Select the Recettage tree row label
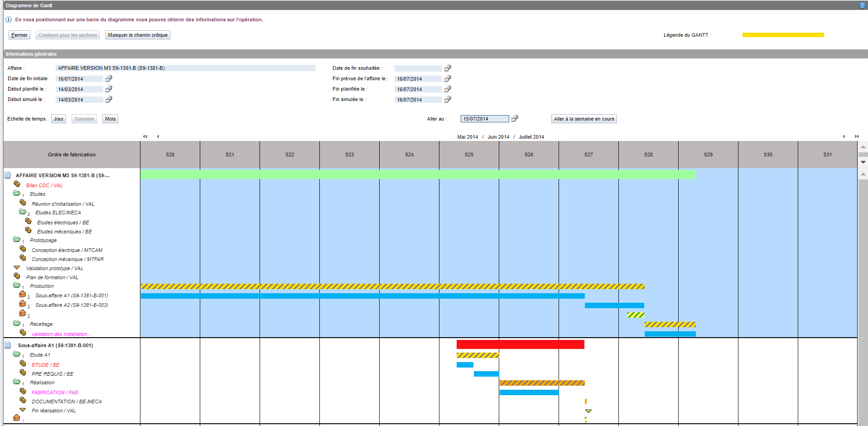This screenshot has width=868, height=426. [41, 324]
